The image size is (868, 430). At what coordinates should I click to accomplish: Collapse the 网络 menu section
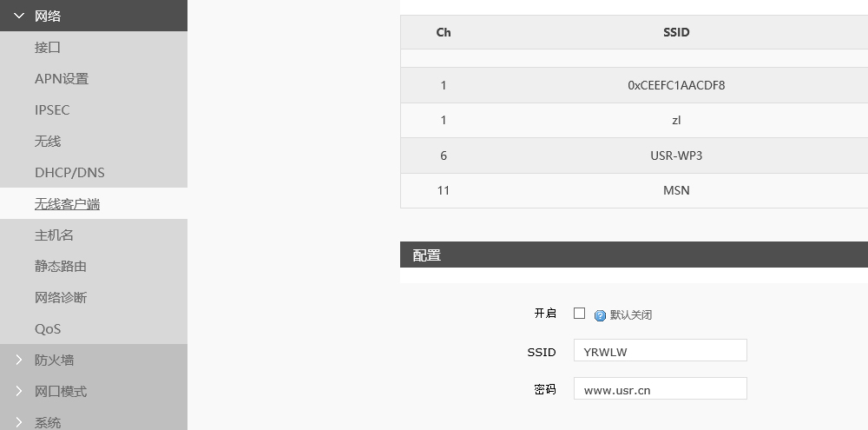pos(48,16)
